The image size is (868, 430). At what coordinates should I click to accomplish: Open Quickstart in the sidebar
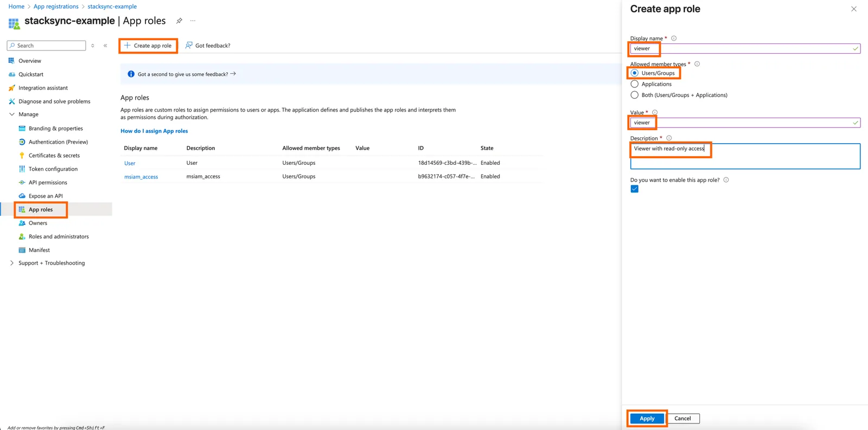(x=31, y=74)
